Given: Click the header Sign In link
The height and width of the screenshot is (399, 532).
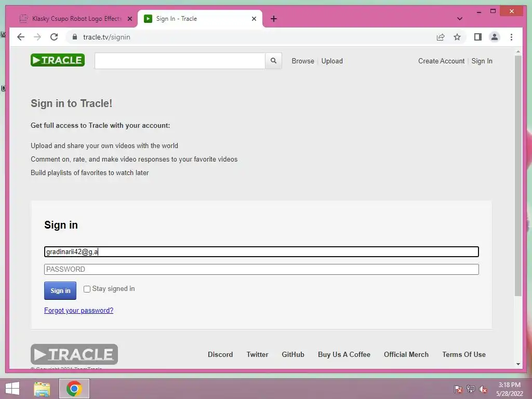Looking at the screenshot, I should click(482, 61).
